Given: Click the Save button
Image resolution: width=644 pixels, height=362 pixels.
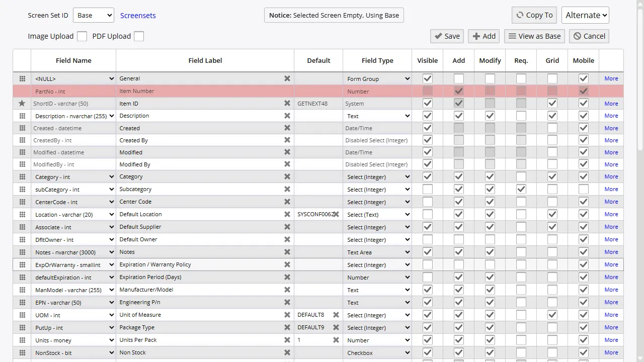Looking at the screenshot, I should click(x=446, y=36).
